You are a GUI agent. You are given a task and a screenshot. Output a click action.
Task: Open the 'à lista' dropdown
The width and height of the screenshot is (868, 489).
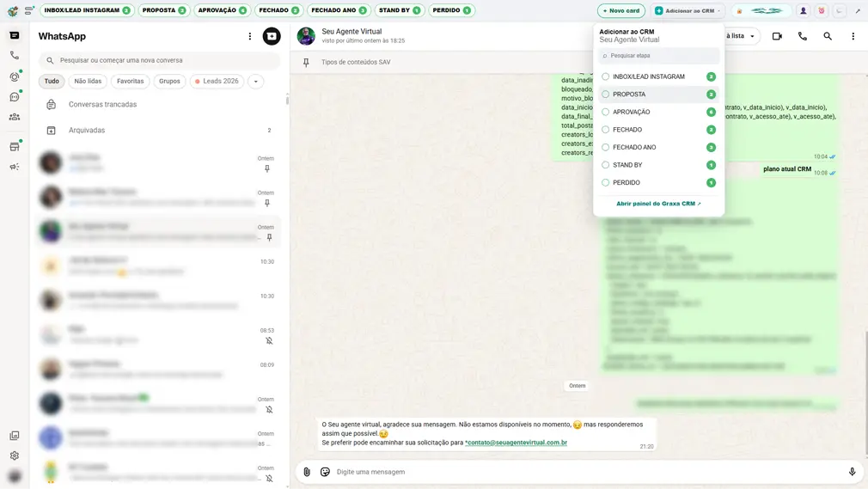[741, 36]
